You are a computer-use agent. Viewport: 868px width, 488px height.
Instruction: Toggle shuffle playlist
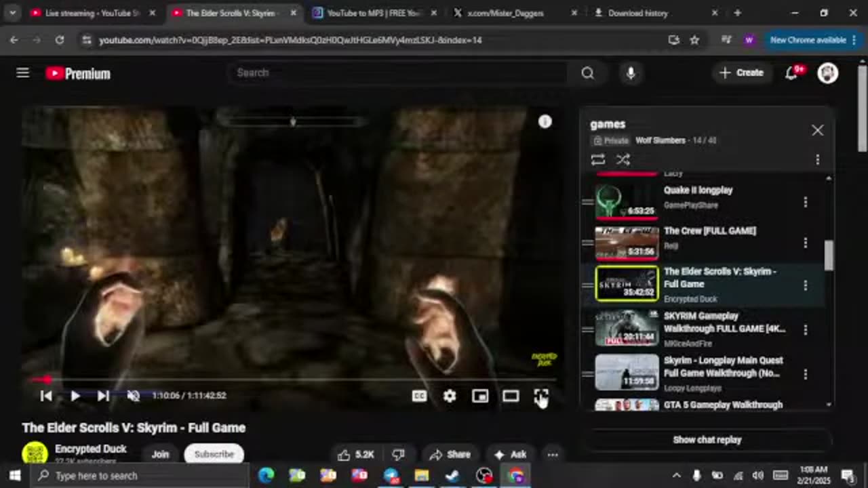623,160
